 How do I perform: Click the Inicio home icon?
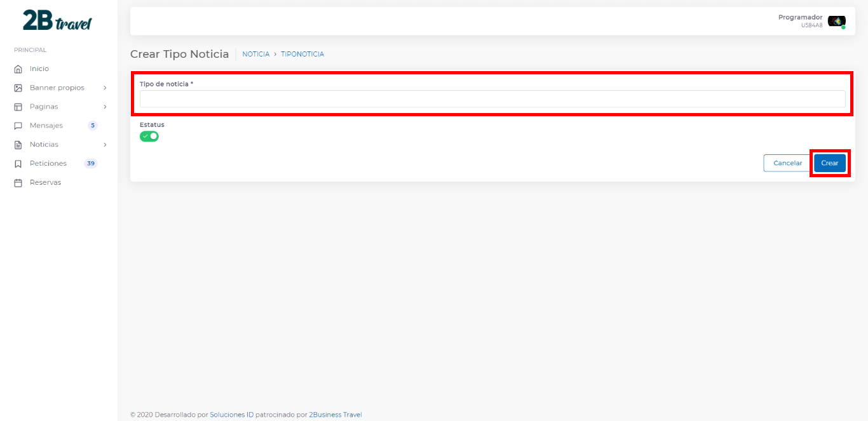pos(18,69)
